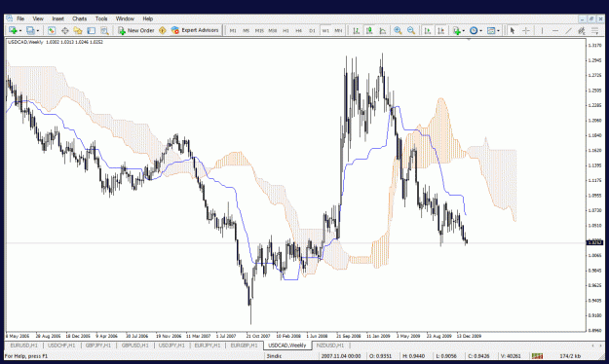Switch to M30 timeframe
The width and height of the screenshot is (609, 364).
coord(272,30)
